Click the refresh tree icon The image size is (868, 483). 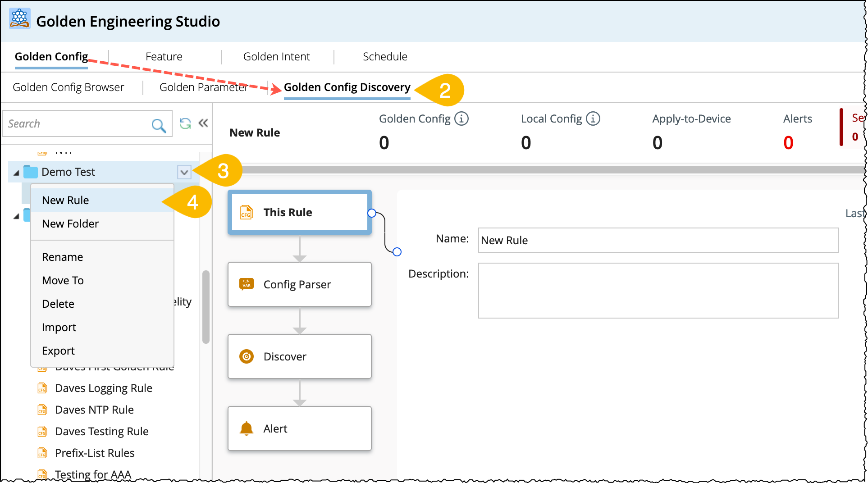pos(185,123)
